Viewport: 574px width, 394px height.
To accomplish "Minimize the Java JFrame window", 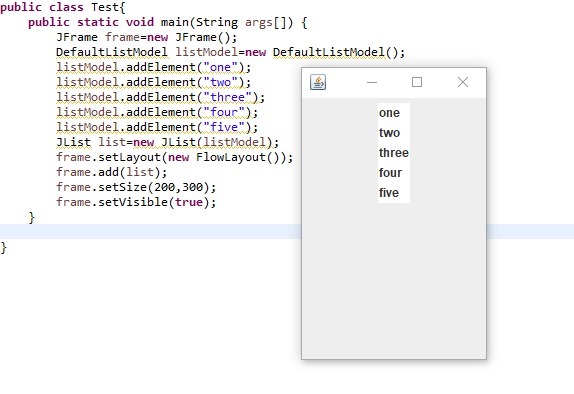I will [x=372, y=82].
